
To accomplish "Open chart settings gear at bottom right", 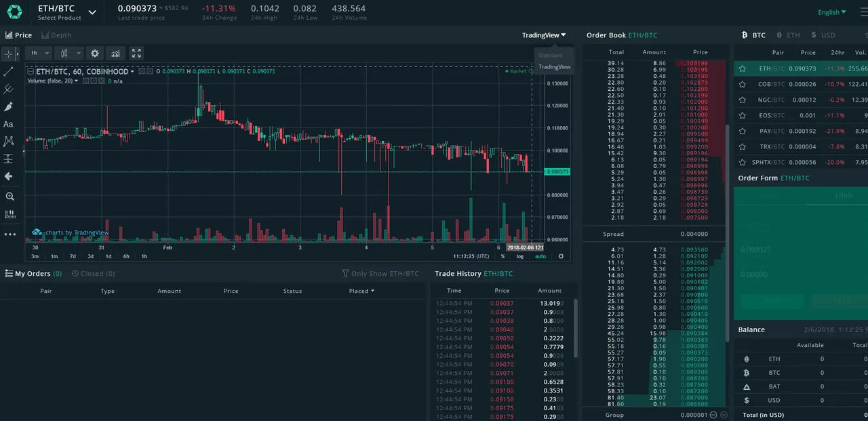I will coord(561,256).
